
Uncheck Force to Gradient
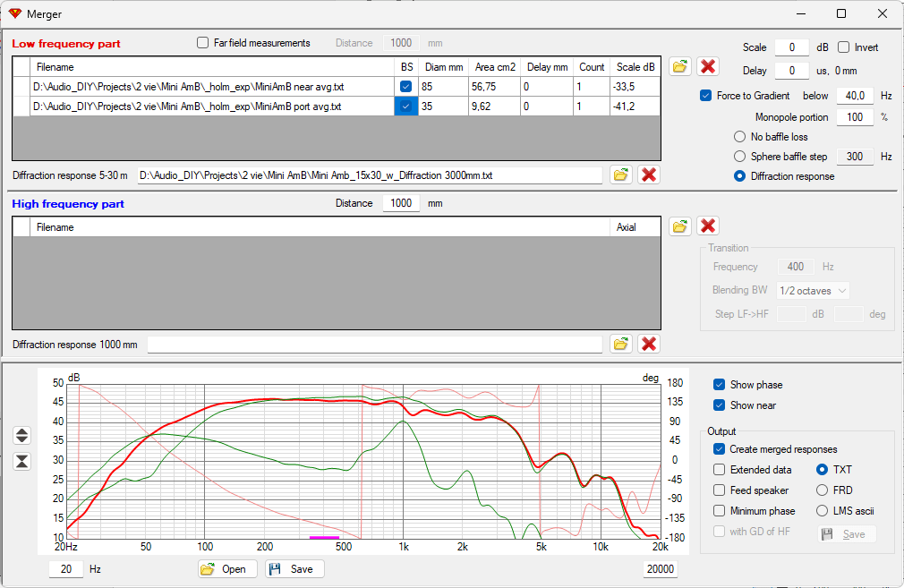tap(705, 96)
